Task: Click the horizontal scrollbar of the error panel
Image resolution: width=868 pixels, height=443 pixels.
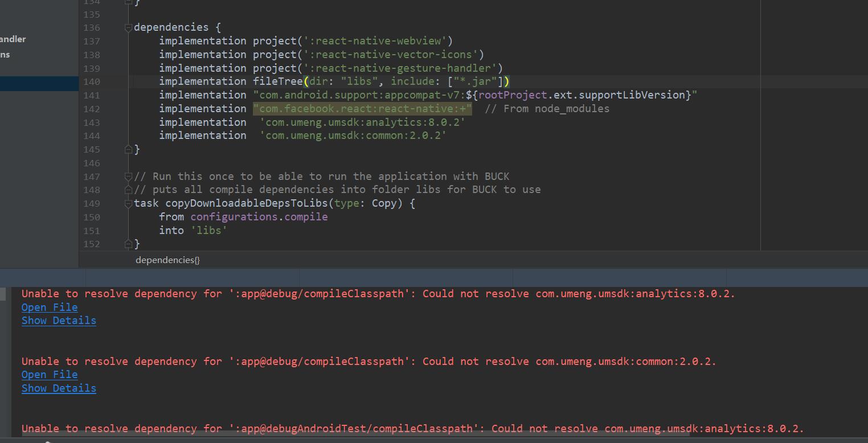Action: [356, 433]
